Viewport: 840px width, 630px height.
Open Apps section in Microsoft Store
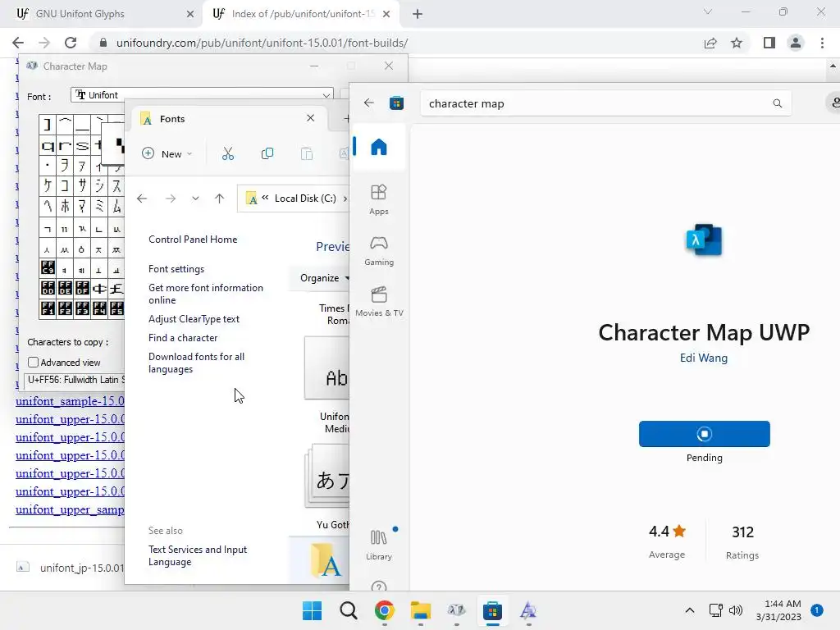click(x=379, y=199)
